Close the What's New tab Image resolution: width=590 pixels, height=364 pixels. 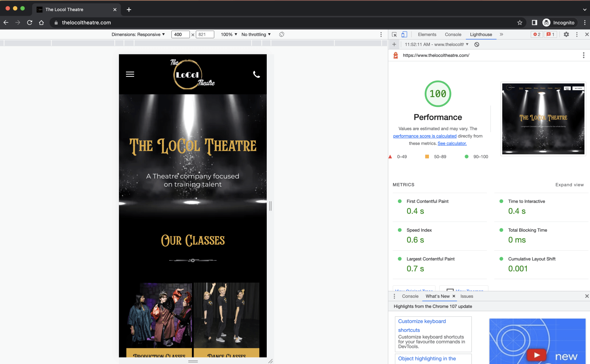pyautogui.click(x=454, y=296)
